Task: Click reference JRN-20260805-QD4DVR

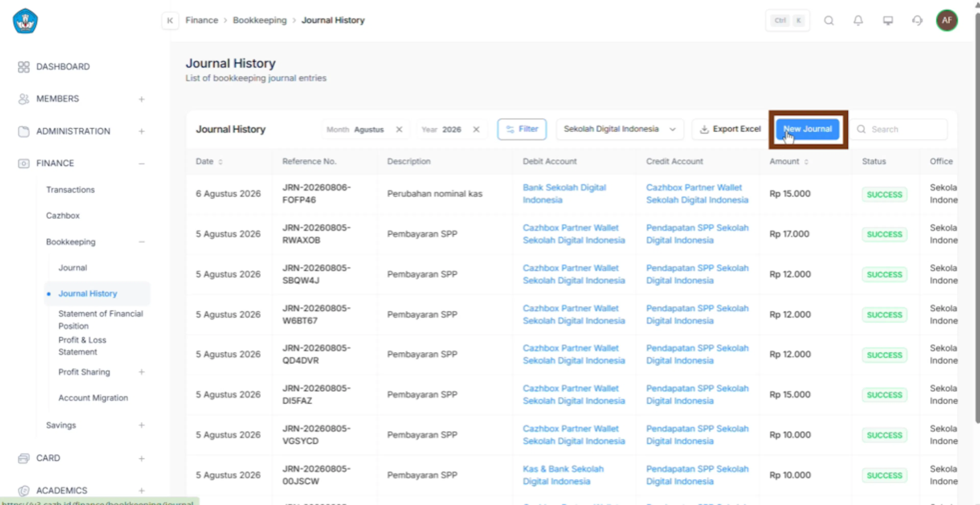Action: click(316, 354)
